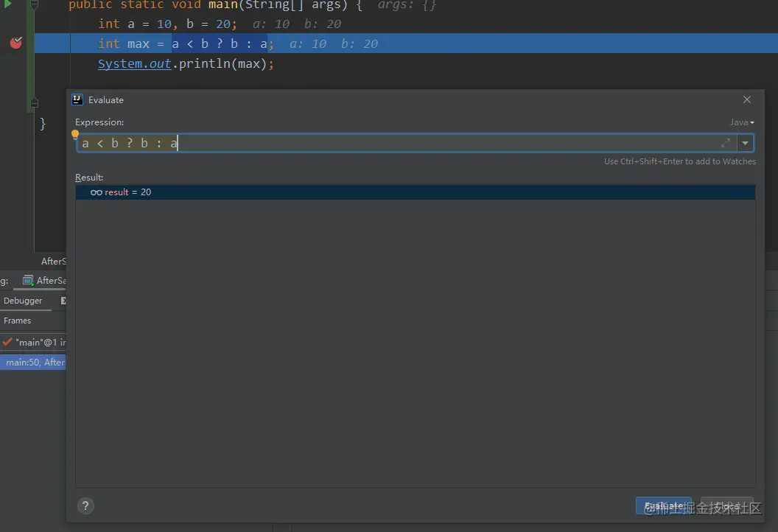This screenshot has height=532, width=778.
Task: Toggle the breakpoint on the int max line
Action: pyautogui.click(x=16, y=43)
